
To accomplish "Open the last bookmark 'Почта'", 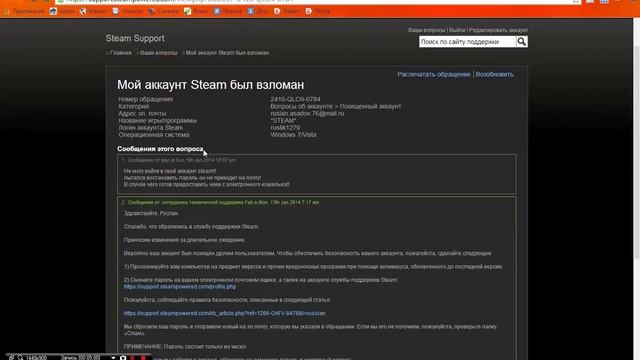I will (318, 11).
